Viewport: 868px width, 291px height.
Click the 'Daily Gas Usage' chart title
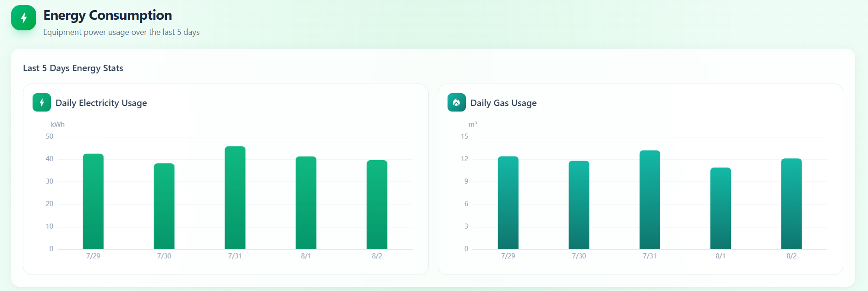click(503, 103)
